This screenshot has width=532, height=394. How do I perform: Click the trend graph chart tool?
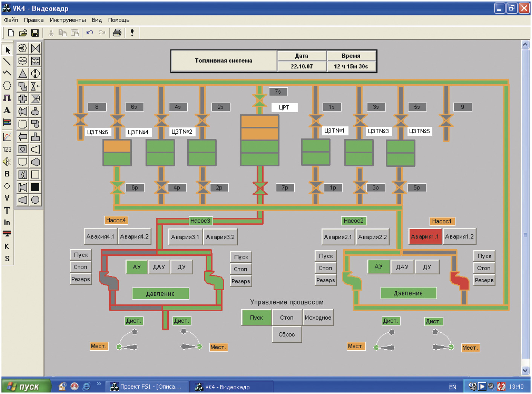coord(7,137)
